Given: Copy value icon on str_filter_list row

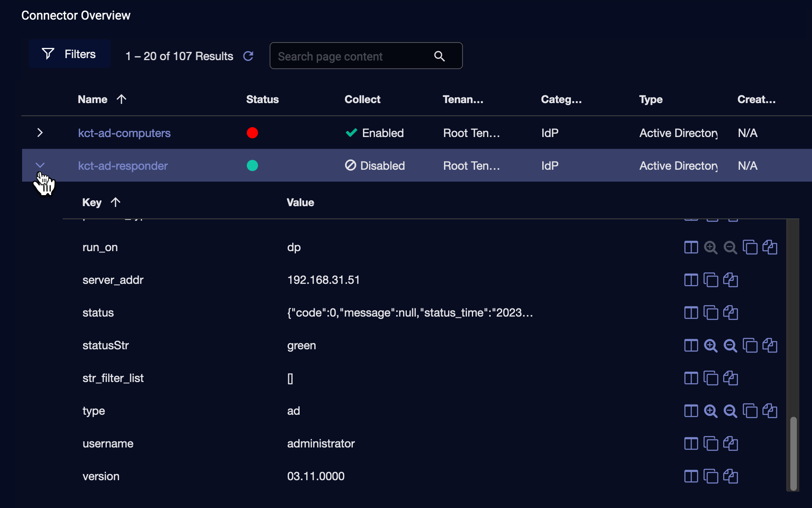Looking at the screenshot, I should click(x=710, y=378).
